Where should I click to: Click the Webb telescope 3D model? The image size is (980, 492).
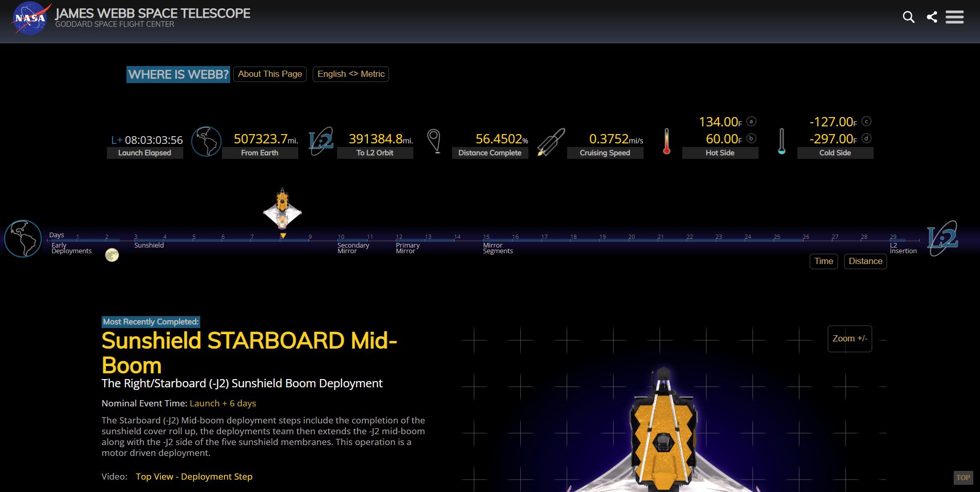(x=663, y=429)
